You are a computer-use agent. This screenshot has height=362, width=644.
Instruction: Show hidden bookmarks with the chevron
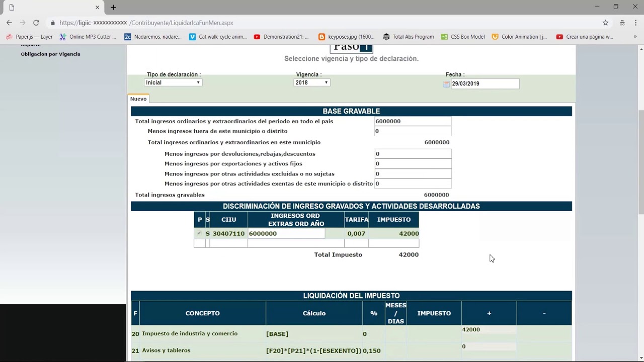tap(635, 37)
